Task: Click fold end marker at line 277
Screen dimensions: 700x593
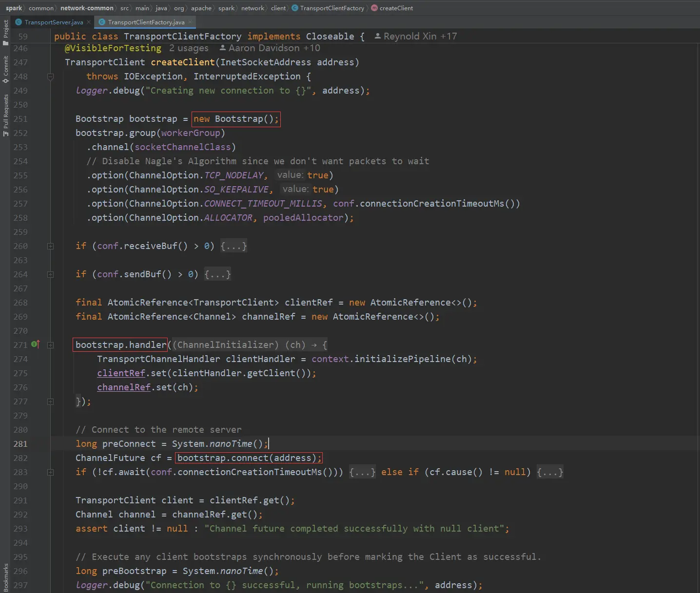Action: point(50,402)
